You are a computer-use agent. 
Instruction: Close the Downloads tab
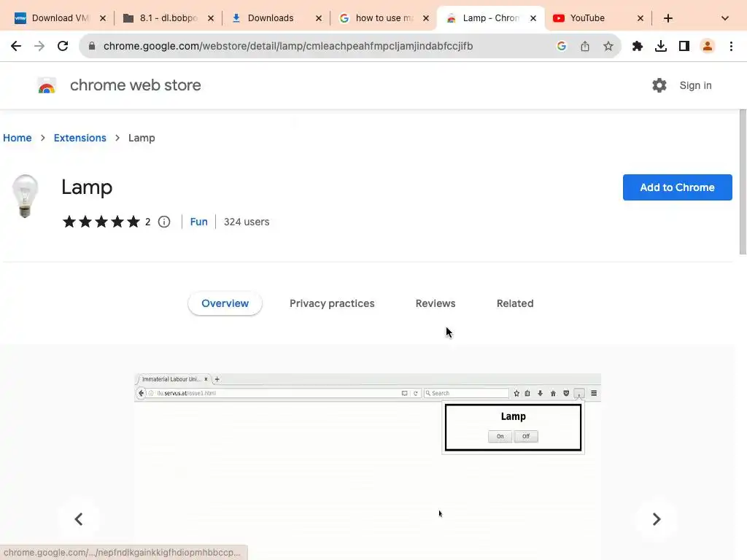coord(319,18)
